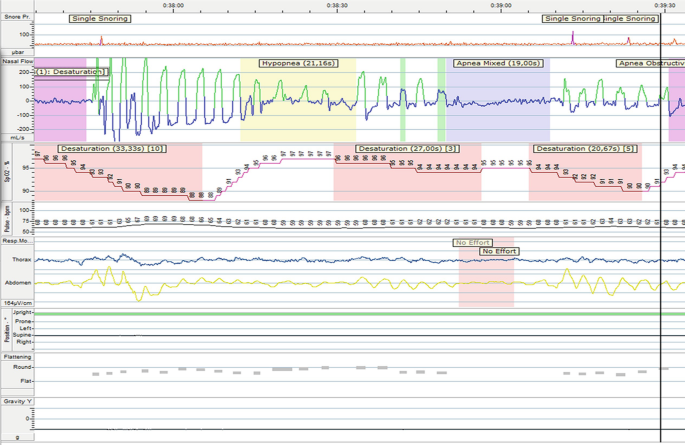This screenshot has width=685, height=445.
Task: Click the 0:38:00 time ruler mark
Action: coord(173,6)
